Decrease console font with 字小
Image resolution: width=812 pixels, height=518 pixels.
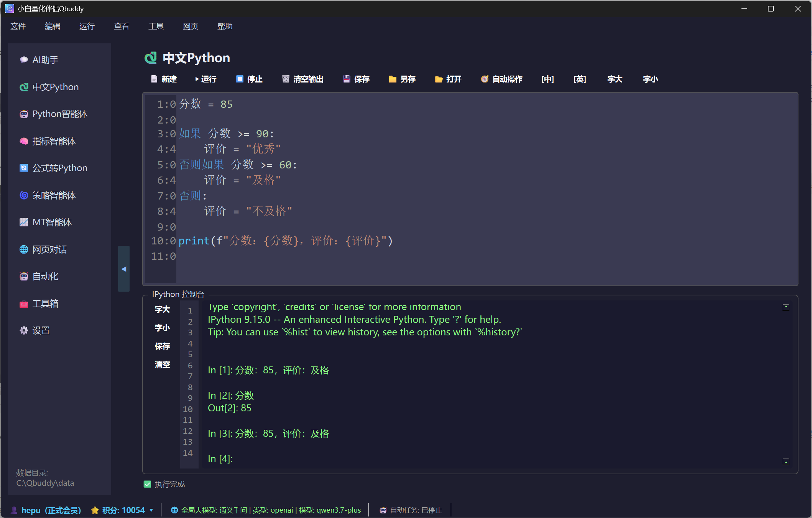[163, 328]
